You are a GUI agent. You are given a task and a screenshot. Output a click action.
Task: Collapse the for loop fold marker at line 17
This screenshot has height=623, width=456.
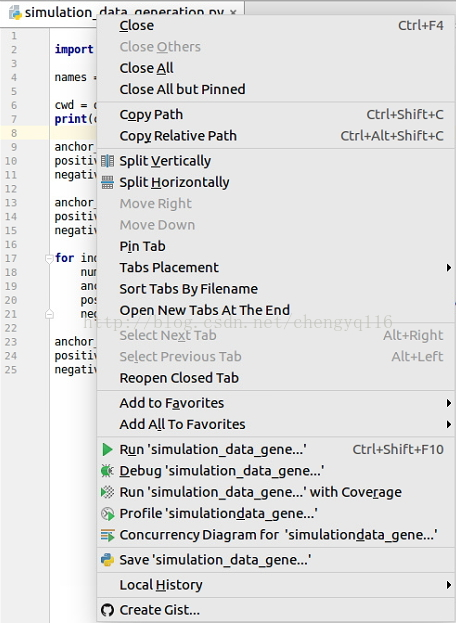[x=49, y=259]
